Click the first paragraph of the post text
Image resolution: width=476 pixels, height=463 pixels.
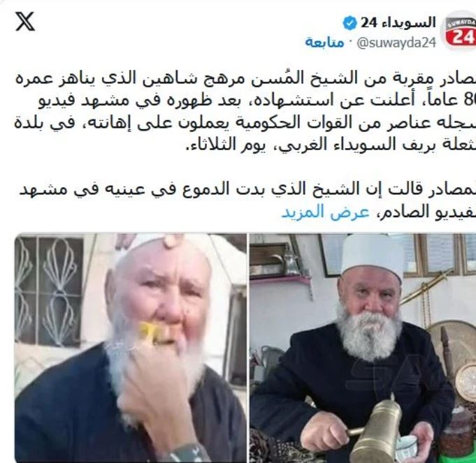click(x=245, y=111)
